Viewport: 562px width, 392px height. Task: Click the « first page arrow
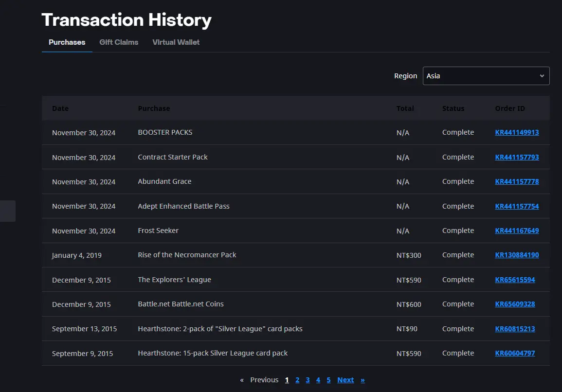pyautogui.click(x=242, y=380)
